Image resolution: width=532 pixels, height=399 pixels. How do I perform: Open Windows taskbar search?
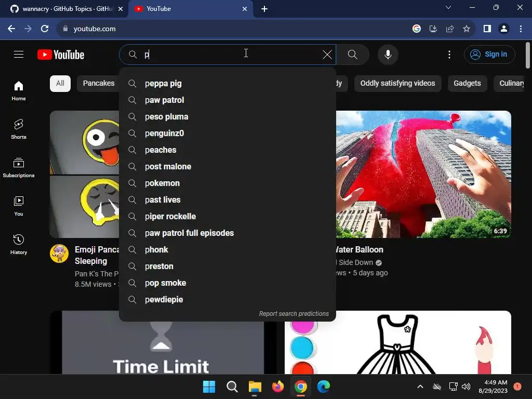point(232,387)
